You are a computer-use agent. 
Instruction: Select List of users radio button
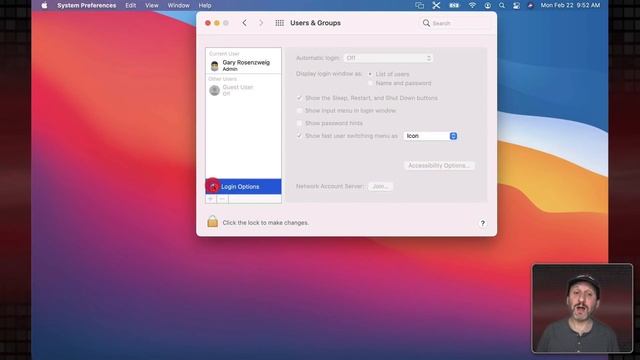(370, 74)
